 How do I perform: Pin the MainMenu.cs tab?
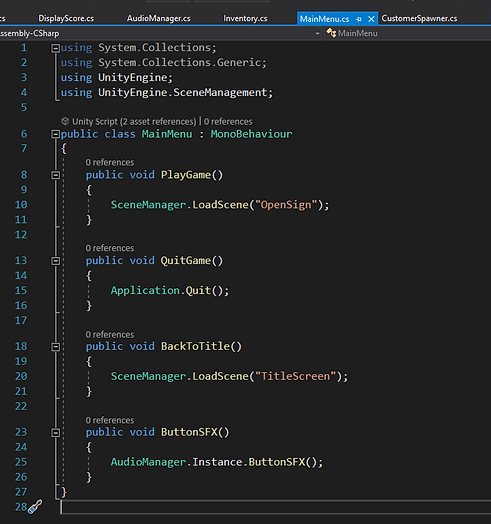(359, 19)
